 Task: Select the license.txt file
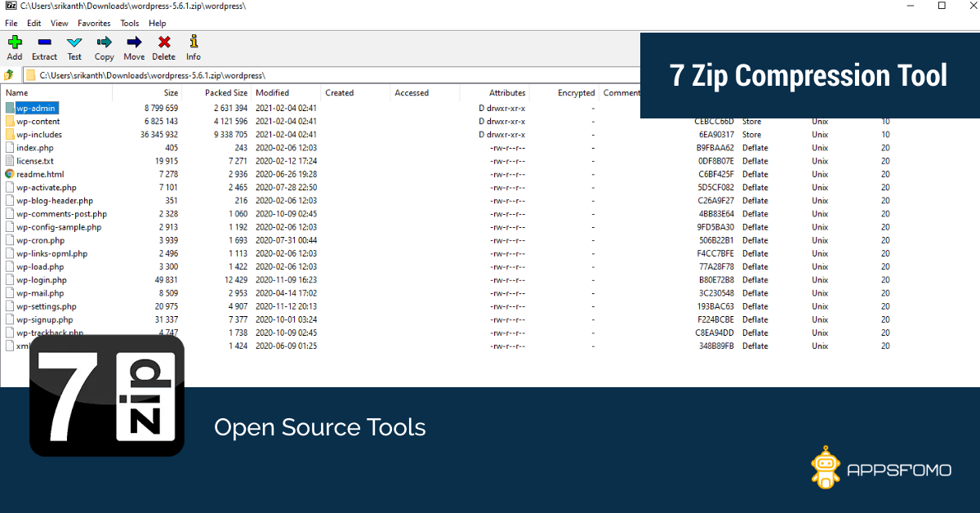[34, 161]
